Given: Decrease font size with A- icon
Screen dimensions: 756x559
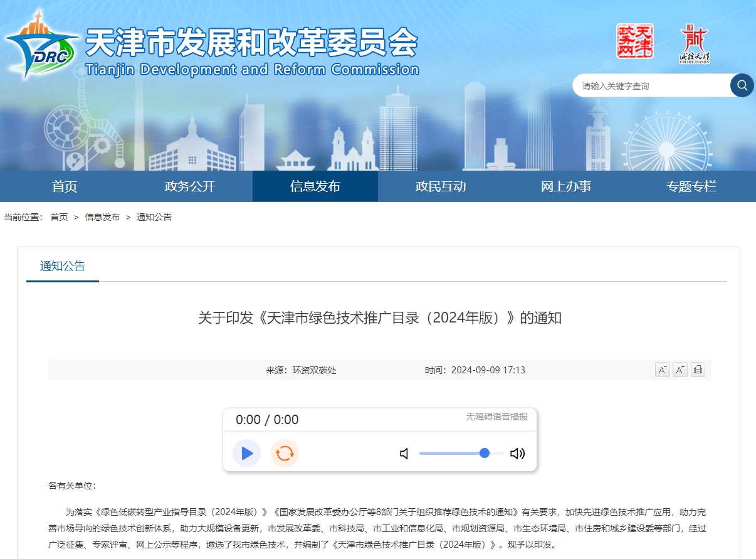Looking at the screenshot, I should click(662, 370).
